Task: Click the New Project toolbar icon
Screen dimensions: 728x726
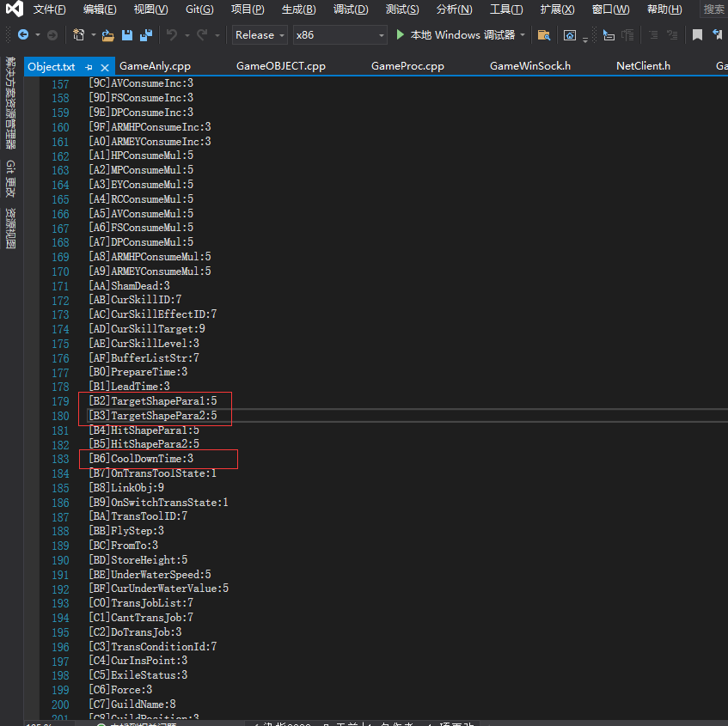Action: [x=79, y=35]
